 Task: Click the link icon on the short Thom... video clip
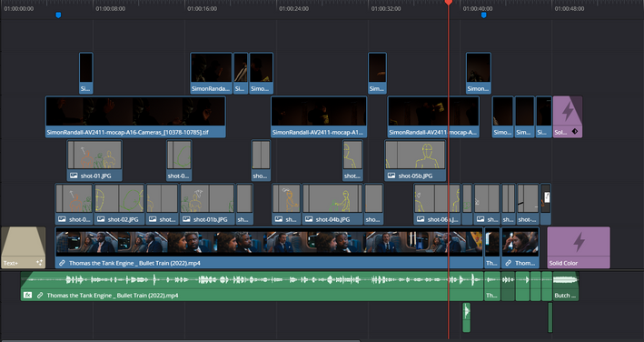(x=508, y=263)
